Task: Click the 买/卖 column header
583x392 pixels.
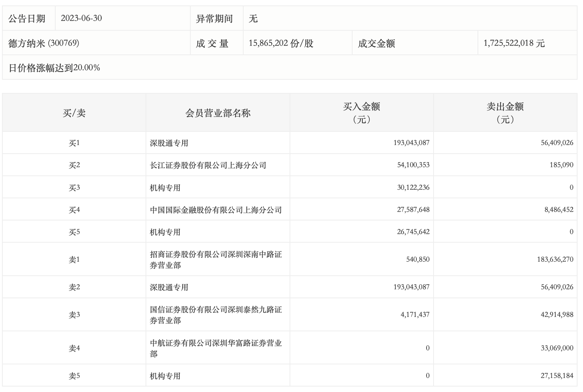Action: click(x=74, y=113)
